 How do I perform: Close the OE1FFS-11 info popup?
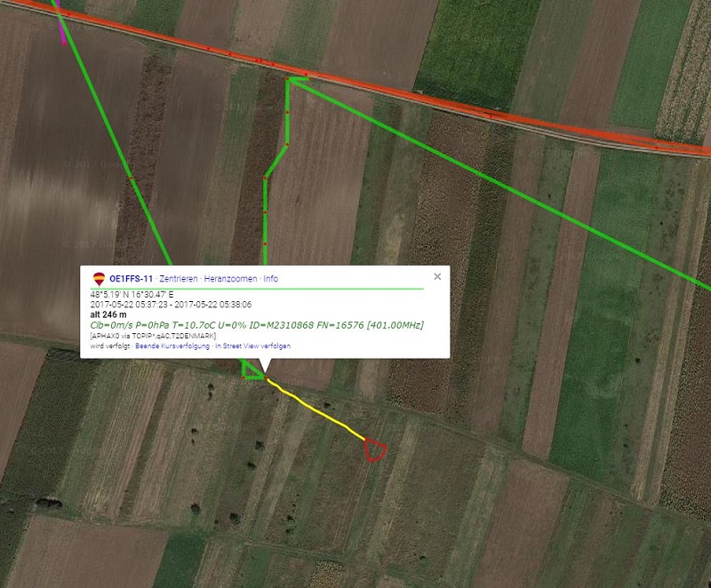437,276
